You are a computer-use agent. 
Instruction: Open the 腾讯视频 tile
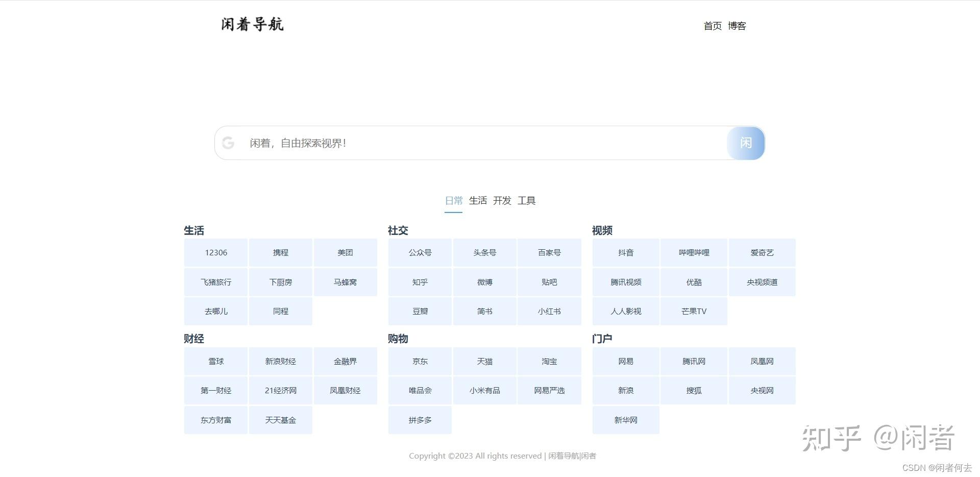point(626,282)
